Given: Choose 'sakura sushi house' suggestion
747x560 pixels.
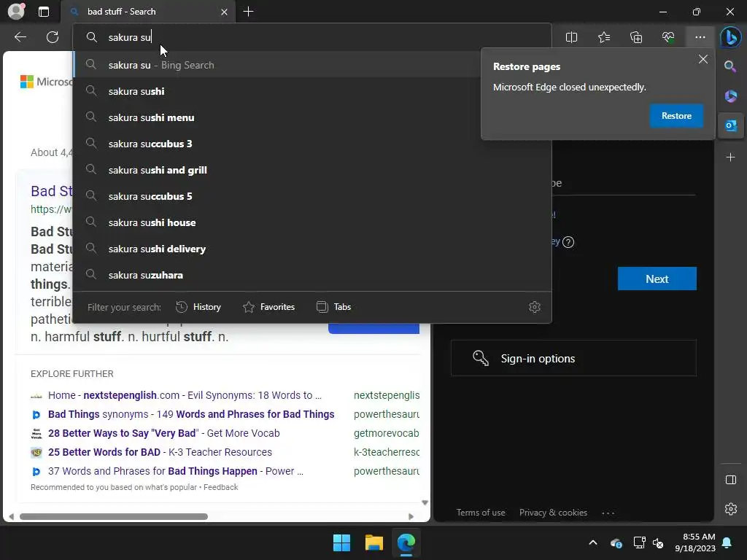Looking at the screenshot, I should [x=312, y=222].
